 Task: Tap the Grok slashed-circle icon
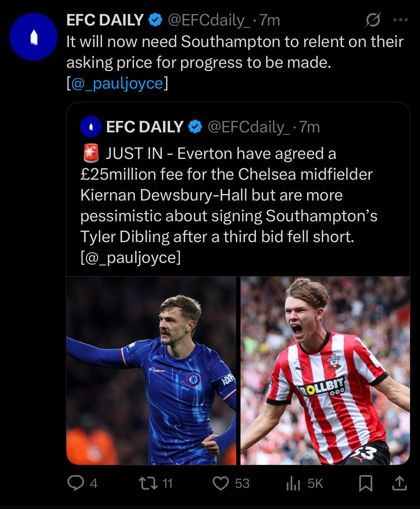[373, 20]
